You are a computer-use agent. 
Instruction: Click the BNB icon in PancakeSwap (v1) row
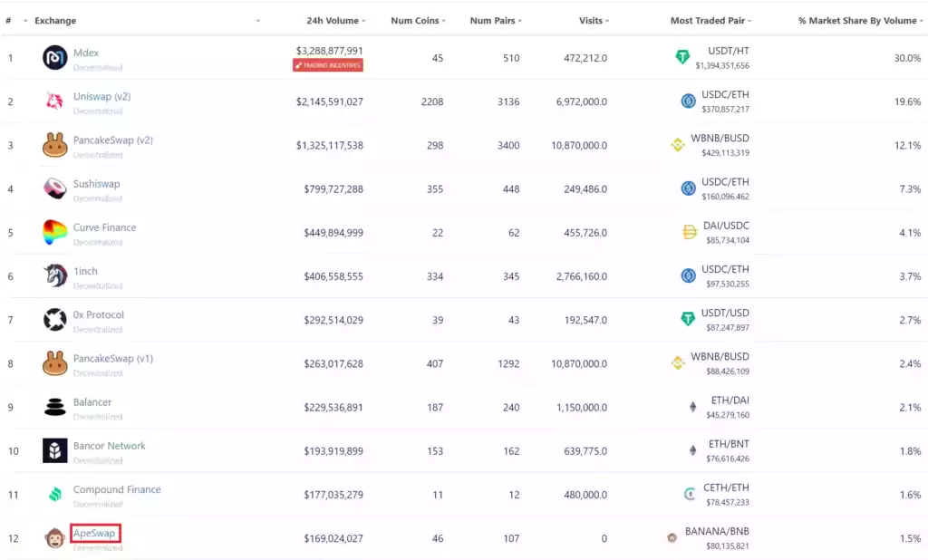pyautogui.click(x=678, y=363)
